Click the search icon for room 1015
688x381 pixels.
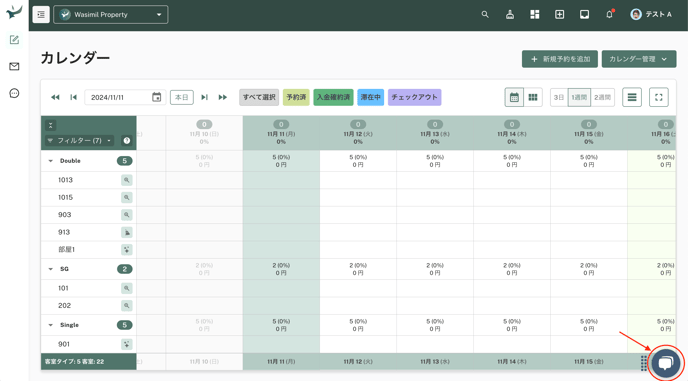pyautogui.click(x=126, y=198)
